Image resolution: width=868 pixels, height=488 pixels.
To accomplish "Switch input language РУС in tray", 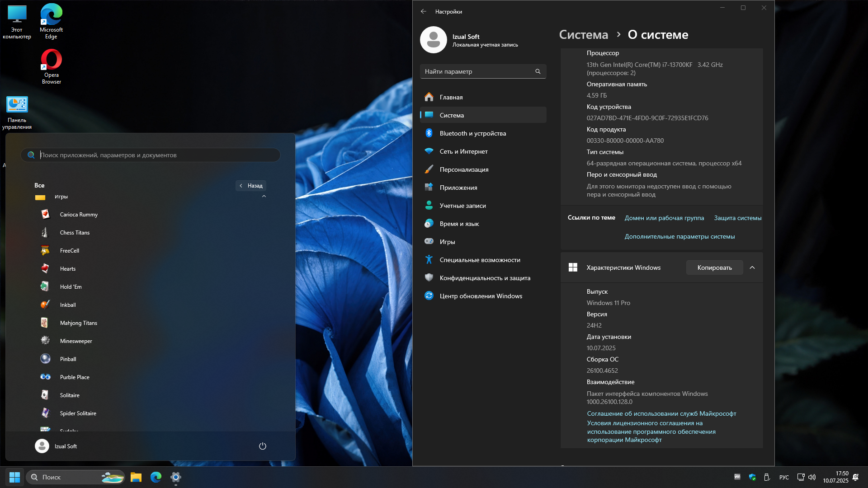I will 784,477.
